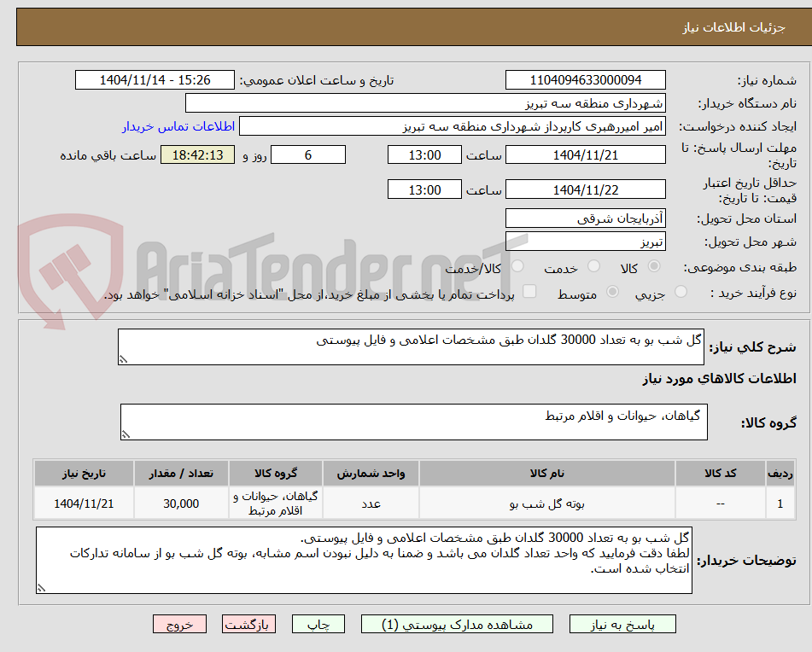Select the متوسط purchase type radio
The height and width of the screenshot is (652, 812).
[612, 292]
